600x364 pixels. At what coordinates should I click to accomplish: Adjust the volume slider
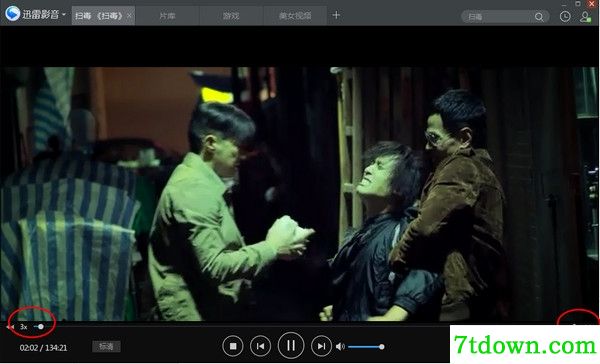tap(366, 347)
